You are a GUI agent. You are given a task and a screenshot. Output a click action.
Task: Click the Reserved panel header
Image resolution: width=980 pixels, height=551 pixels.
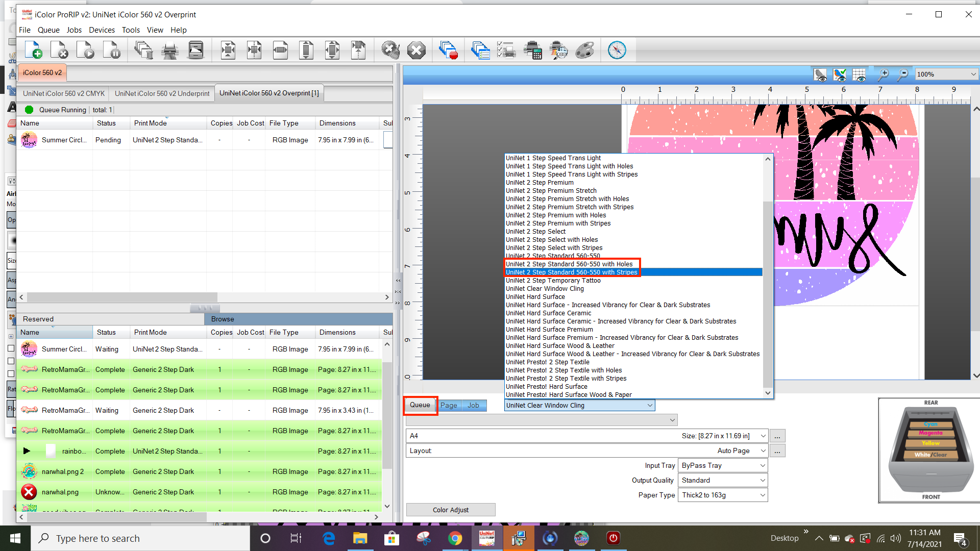[110, 319]
